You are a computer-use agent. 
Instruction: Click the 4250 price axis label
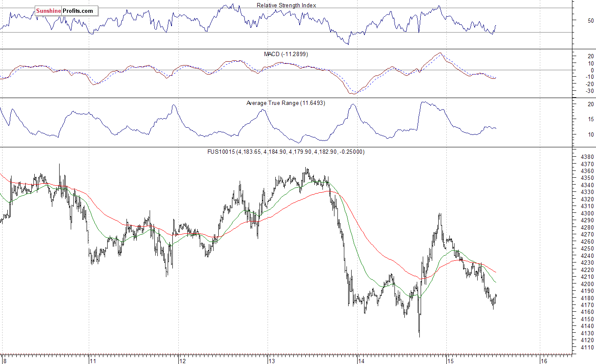click(587, 249)
